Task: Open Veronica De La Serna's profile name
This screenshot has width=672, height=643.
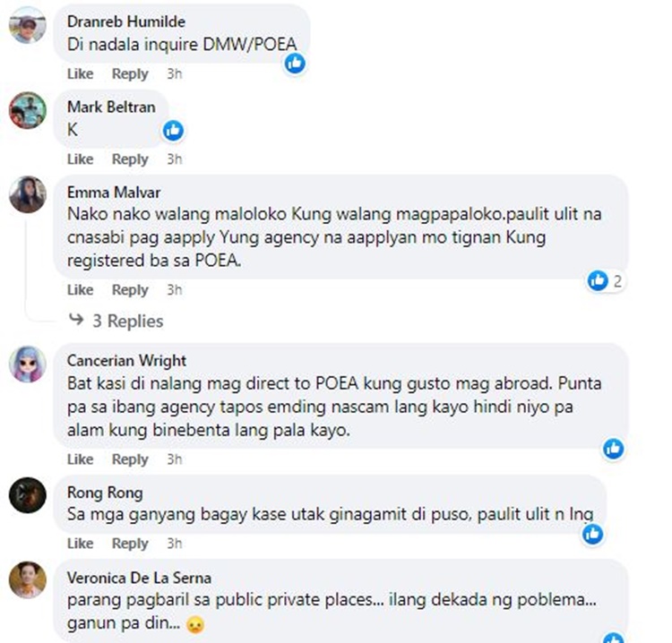Action: pyautogui.click(x=139, y=578)
